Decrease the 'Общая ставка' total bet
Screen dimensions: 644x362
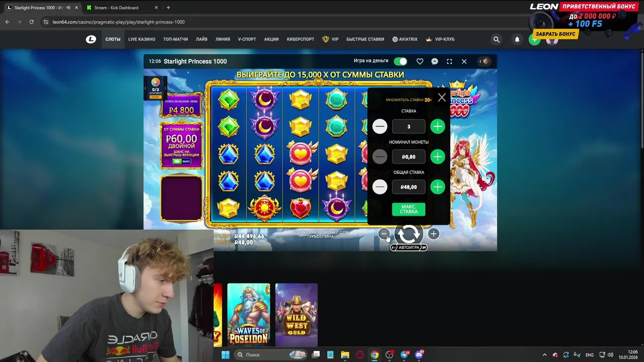coord(380,187)
